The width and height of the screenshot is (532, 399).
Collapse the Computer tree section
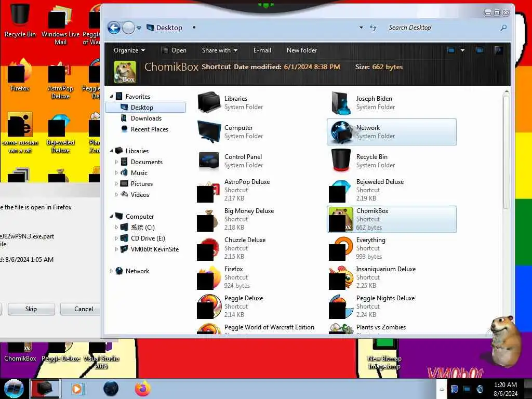pyautogui.click(x=111, y=217)
